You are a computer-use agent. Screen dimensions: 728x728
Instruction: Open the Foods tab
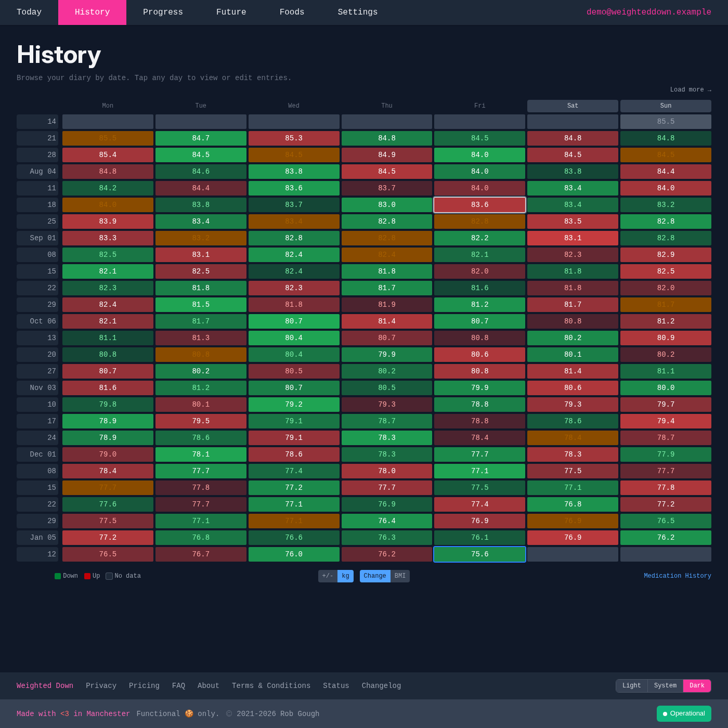tap(292, 12)
